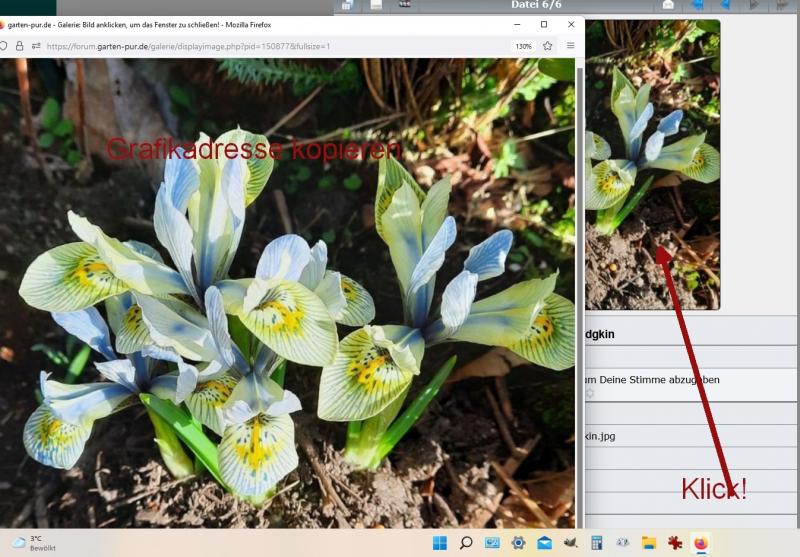The image size is (800, 557).
Task: Go to the next gallery file arrow
Action: 753,5
